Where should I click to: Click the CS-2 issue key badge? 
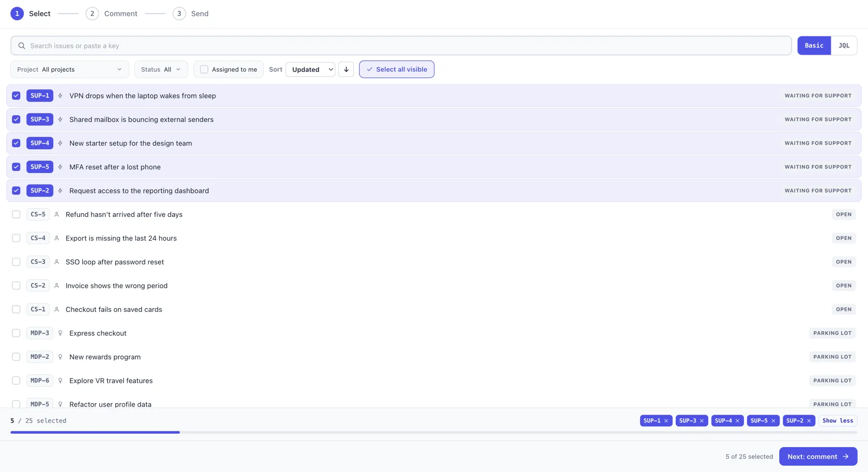[38, 286]
